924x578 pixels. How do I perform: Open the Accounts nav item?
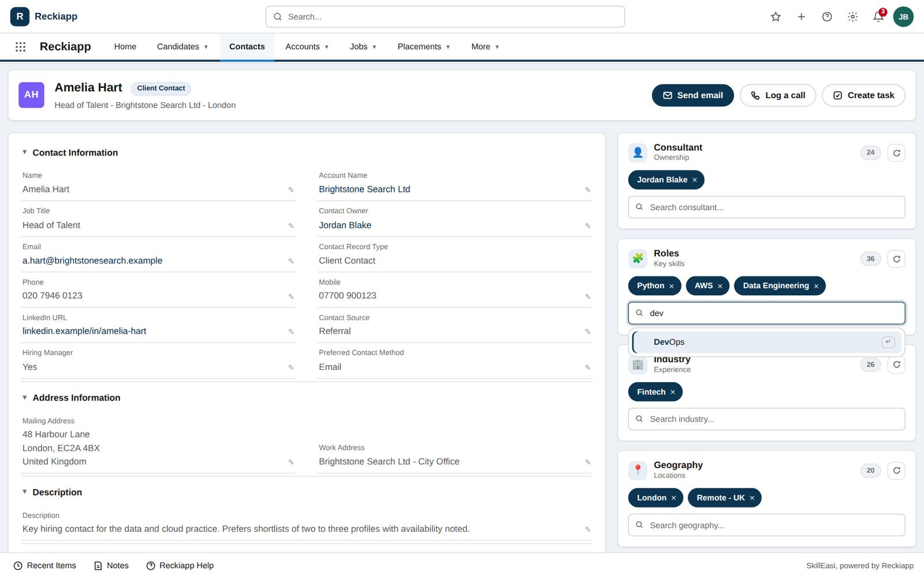(x=307, y=47)
